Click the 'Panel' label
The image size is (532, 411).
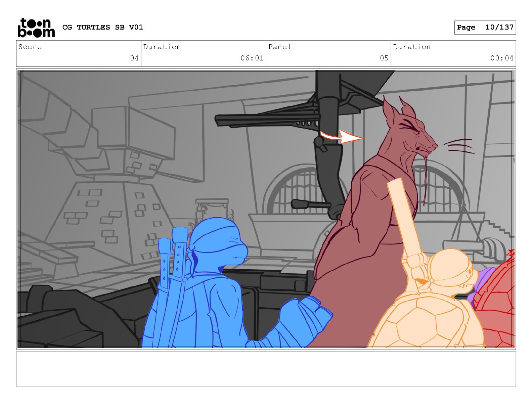coord(280,47)
